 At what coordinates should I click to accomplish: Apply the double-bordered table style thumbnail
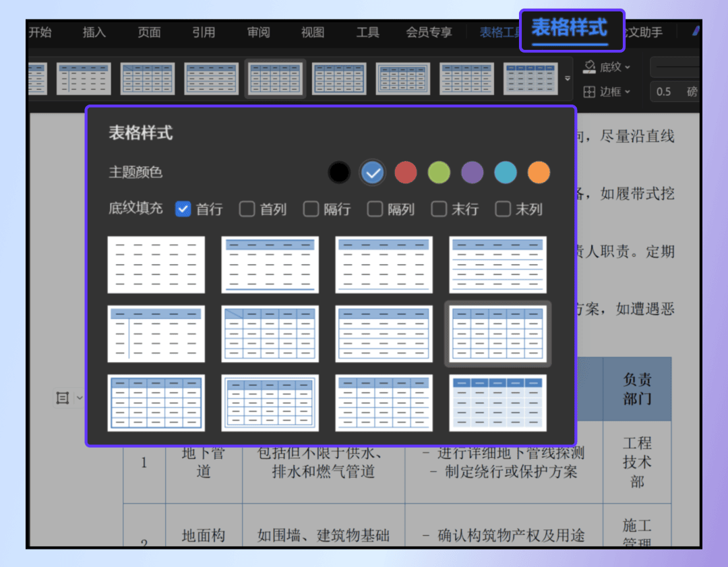coord(270,402)
